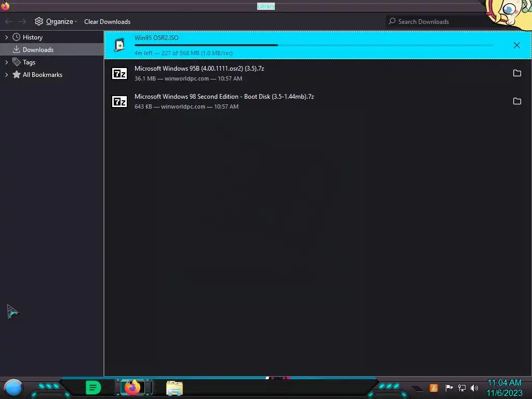Select the Win95 OSR2.ISO file name
The height and width of the screenshot is (399, 532).
(156, 38)
